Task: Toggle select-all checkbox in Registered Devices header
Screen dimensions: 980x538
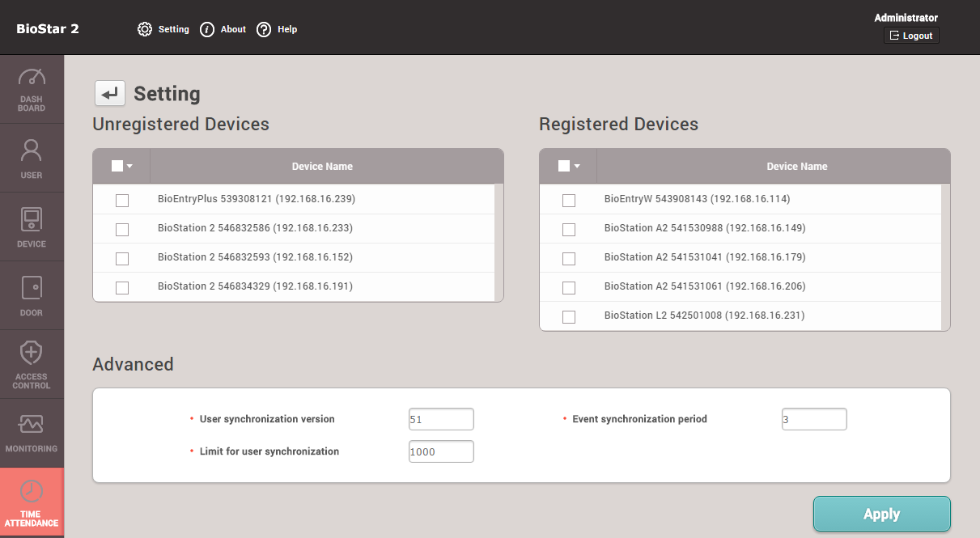Action: click(564, 166)
